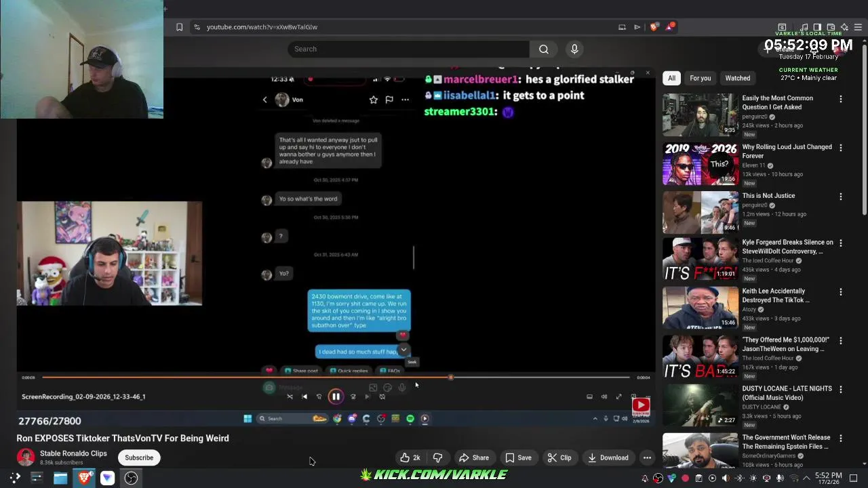
Task: Click the video title Ron EXPOSES Tiktoker ThatsVonTV
Action: [x=123, y=438]
